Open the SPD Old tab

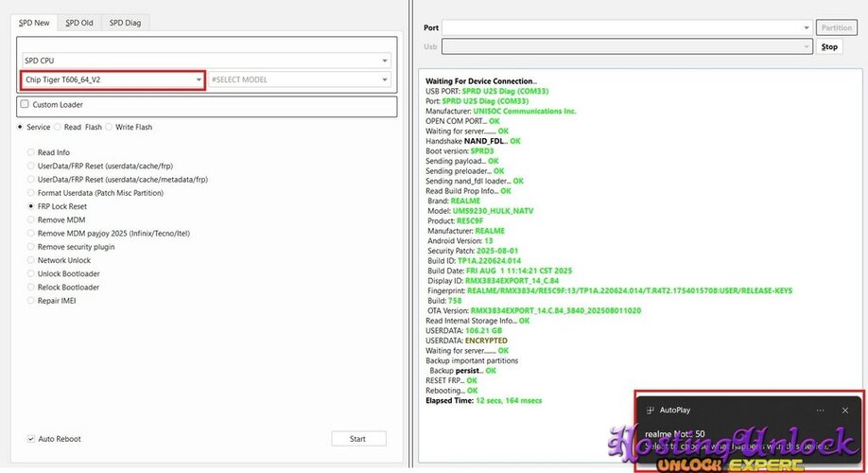[x=79, y=23]
